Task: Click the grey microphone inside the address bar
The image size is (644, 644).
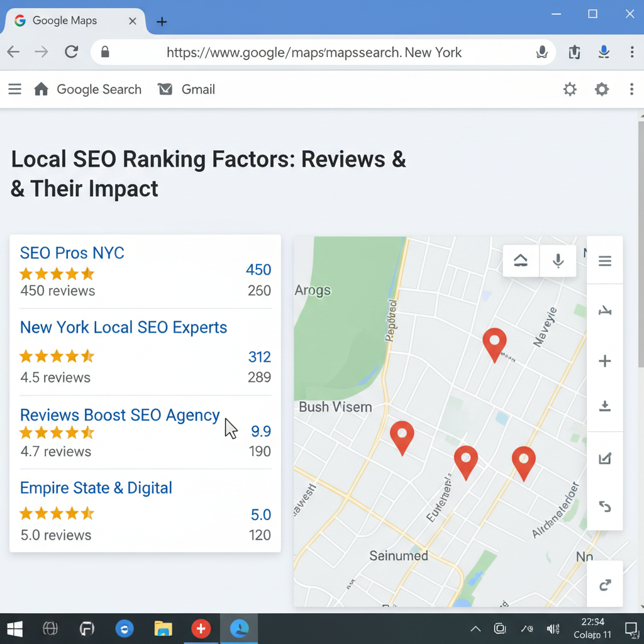Action: click(541, 52)
